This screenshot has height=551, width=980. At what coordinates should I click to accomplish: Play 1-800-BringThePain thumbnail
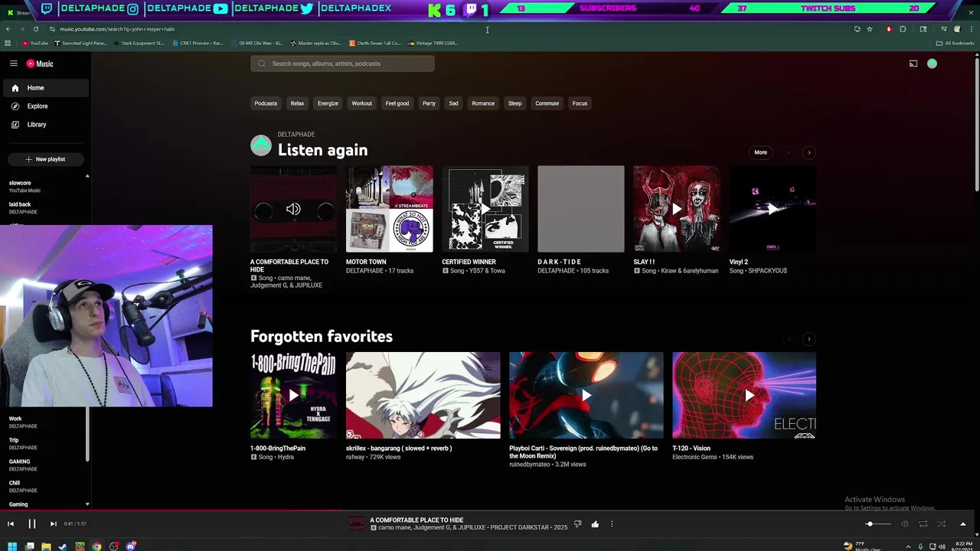(293, 396)
